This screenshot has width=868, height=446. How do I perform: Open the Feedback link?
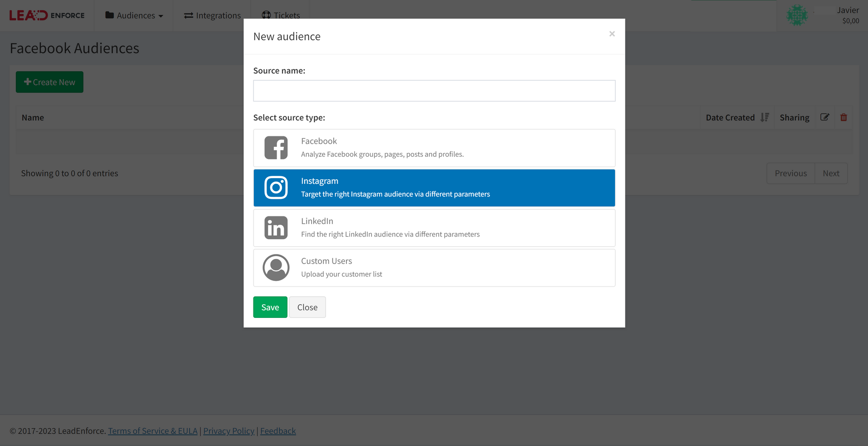pyautogui.click(x=278, y=431)
